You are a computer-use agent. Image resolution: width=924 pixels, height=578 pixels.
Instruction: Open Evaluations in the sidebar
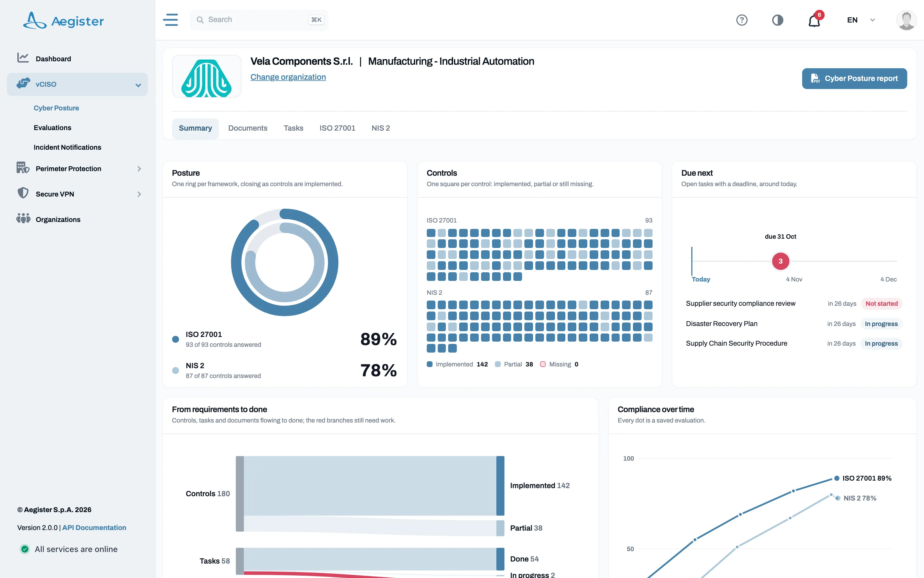52,128
